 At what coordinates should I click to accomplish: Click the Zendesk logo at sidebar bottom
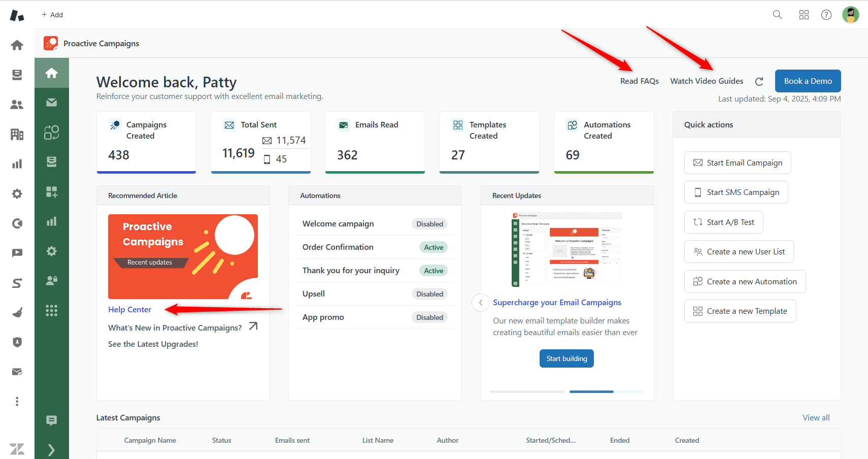[17, 449]
